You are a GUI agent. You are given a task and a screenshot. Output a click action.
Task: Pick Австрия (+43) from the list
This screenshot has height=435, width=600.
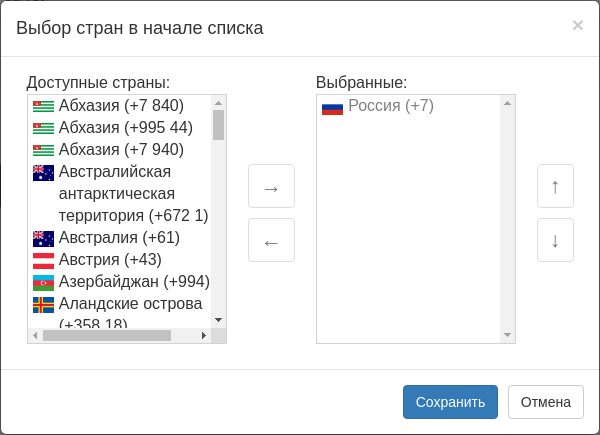110,259
